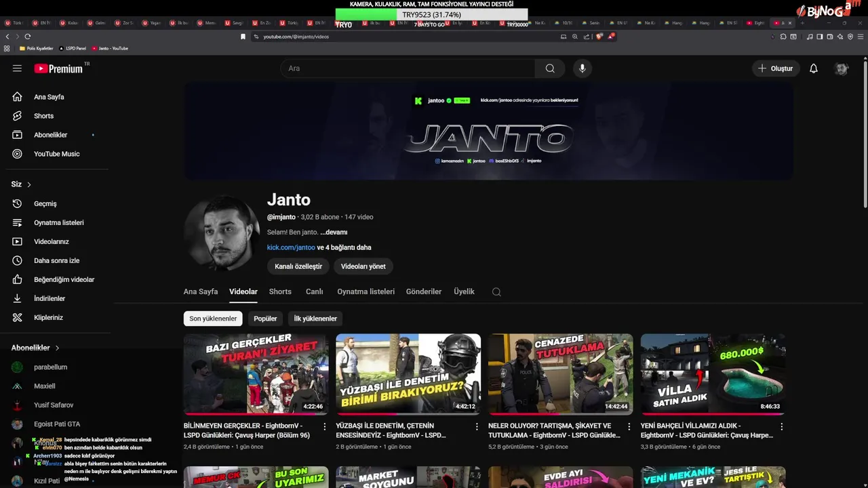This screenshot has height=488, width=868.
Task: Open CENAZEDE TUTUKLAMA video thumbnail
Action: 561,374
